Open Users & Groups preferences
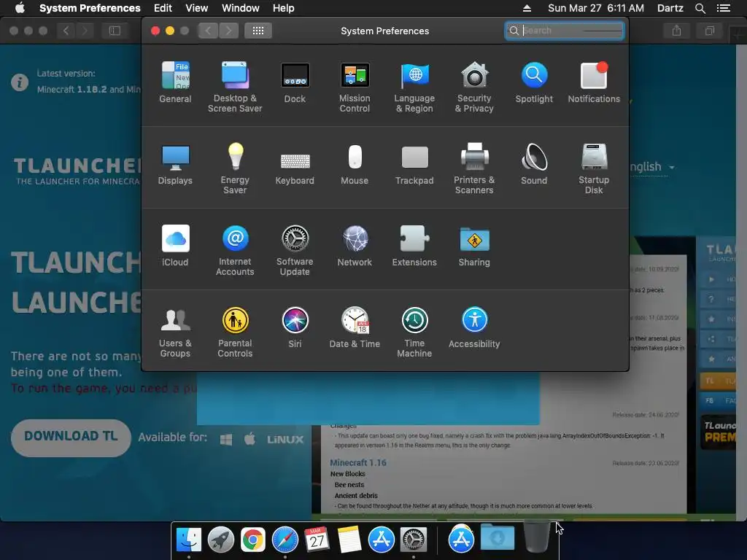Viewport: 747px width, 560px height. (x=175, y=332)
